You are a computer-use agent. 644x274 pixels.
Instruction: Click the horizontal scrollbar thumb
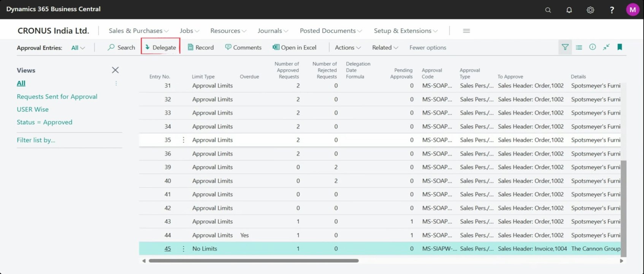[254, 261]
